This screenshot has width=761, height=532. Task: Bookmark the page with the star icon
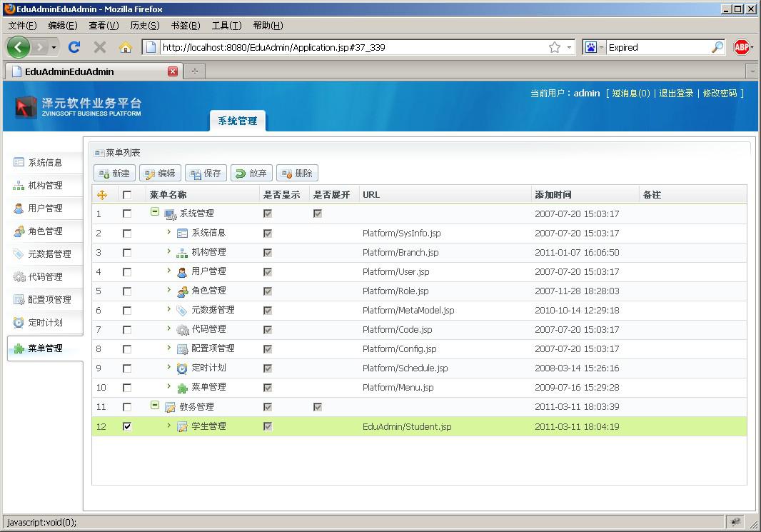click(554, 47)
